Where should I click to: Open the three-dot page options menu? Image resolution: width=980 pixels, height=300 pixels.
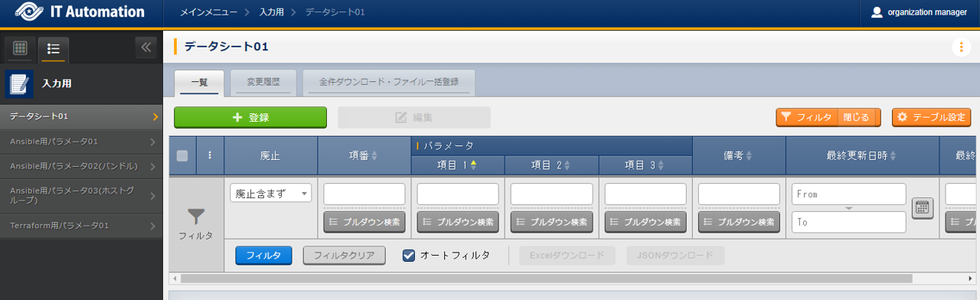coord(961,47)
